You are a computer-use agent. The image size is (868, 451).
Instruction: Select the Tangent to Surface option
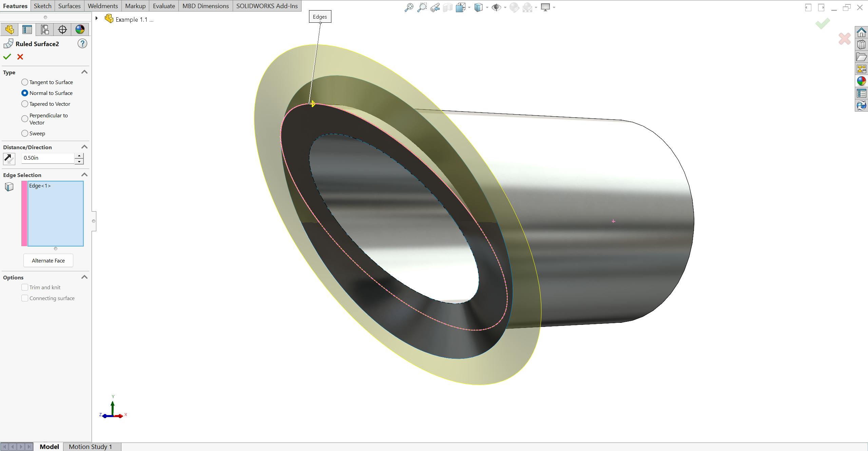24,82
